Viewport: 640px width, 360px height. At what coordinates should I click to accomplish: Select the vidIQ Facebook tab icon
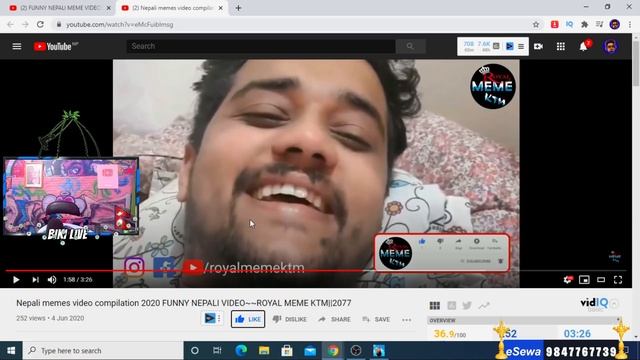tap(451, 305)
